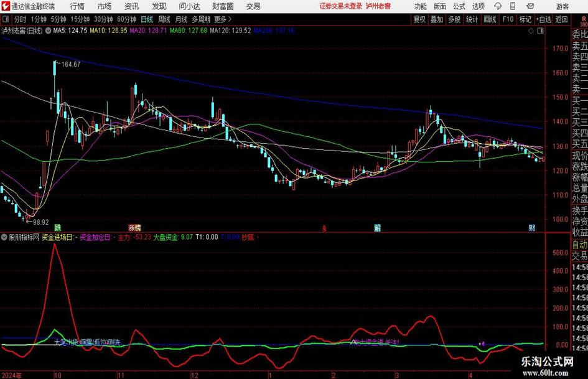The image size is (588, 379).
Task: Open the 市场 menu
Action: [105, 6]
